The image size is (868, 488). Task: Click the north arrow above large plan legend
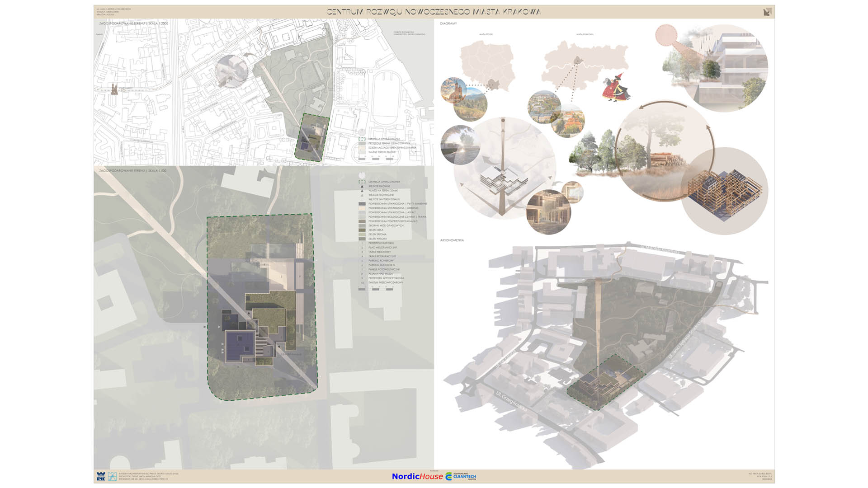tap(362, 175)
